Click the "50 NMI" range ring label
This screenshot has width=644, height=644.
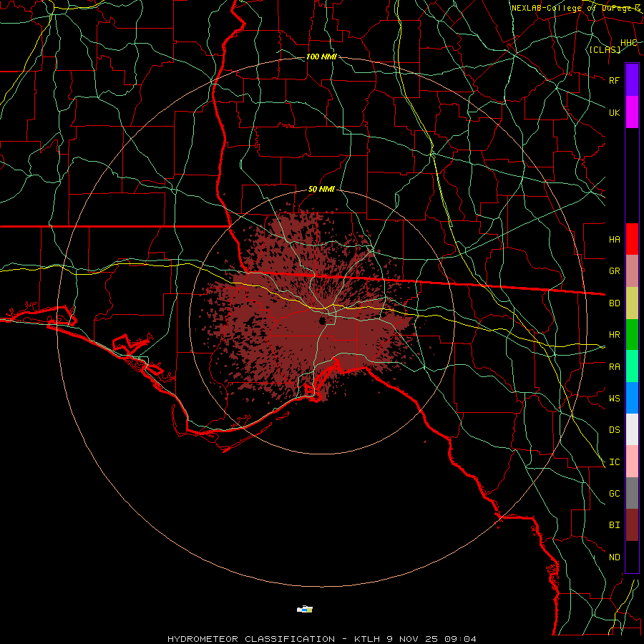321,190
